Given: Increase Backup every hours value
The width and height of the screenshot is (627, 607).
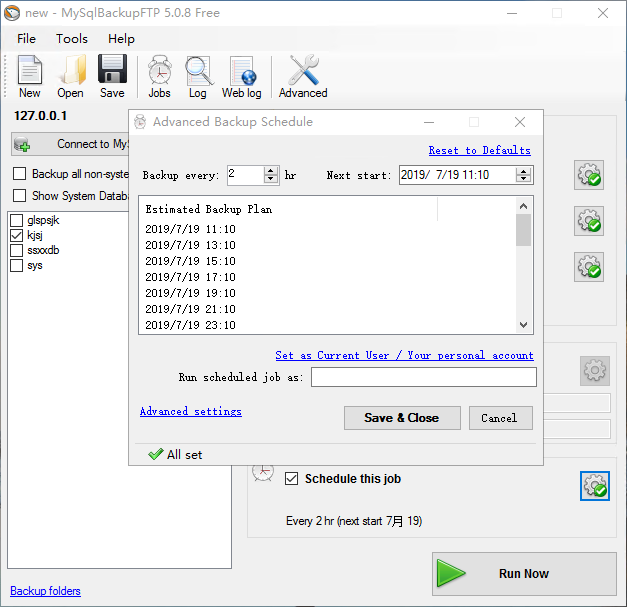Looking at the screenshot, I should coord(271,171).
